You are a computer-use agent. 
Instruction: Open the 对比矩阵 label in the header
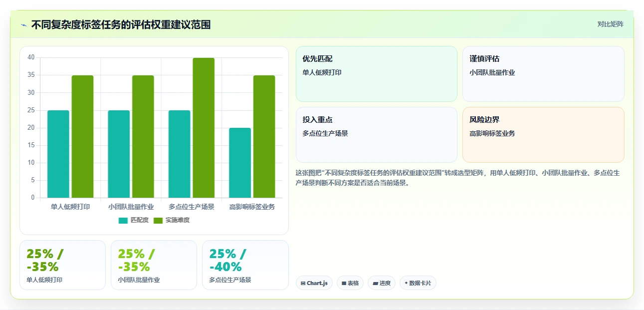coord(611,24)
